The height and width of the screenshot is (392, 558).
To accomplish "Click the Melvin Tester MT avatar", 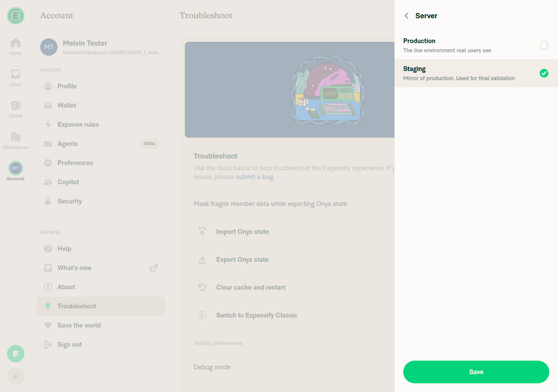I will click(x=49, y=47).
